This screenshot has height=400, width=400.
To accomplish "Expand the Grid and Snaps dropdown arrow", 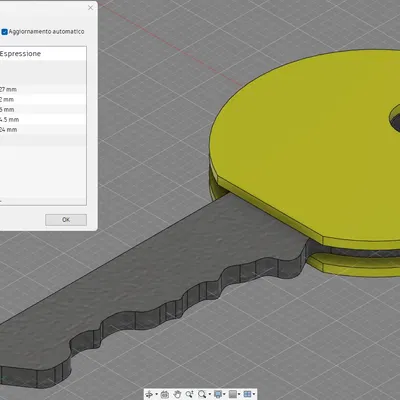I will (x=239, y=394).
